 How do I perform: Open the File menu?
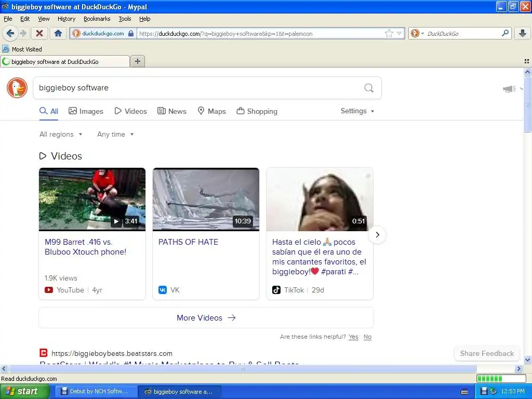[x=8, y=19]
